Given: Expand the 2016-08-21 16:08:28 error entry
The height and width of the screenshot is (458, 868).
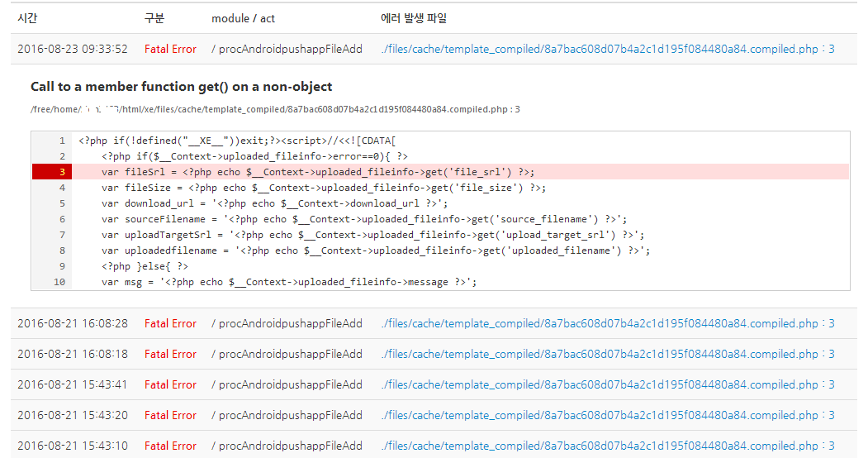Looking at the screenshot, I should coord(73,323).
